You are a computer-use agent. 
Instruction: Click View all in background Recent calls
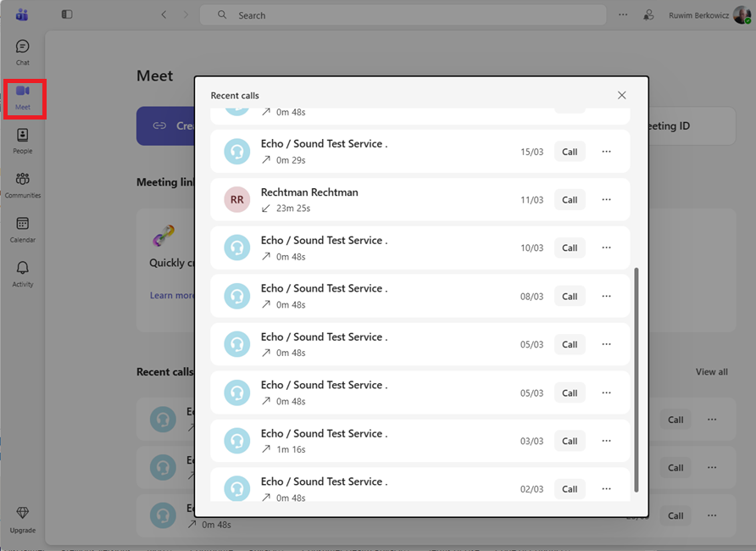click(712, 371)
